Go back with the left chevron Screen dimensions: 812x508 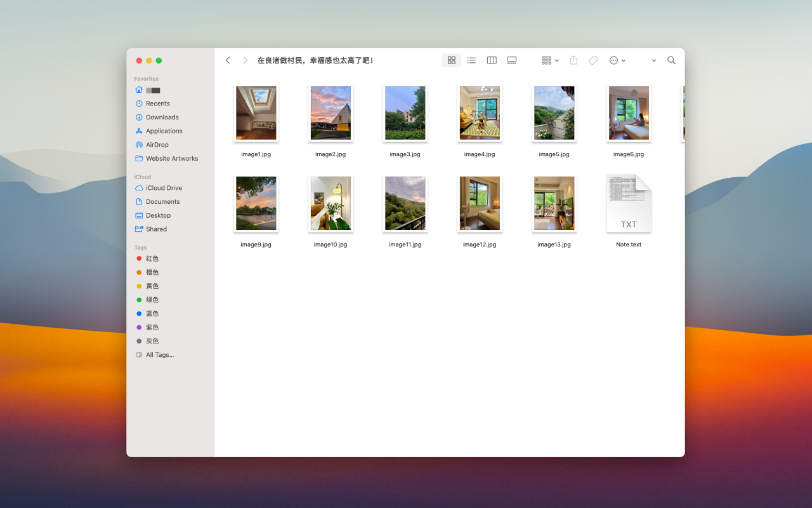(x=228, y=60)
